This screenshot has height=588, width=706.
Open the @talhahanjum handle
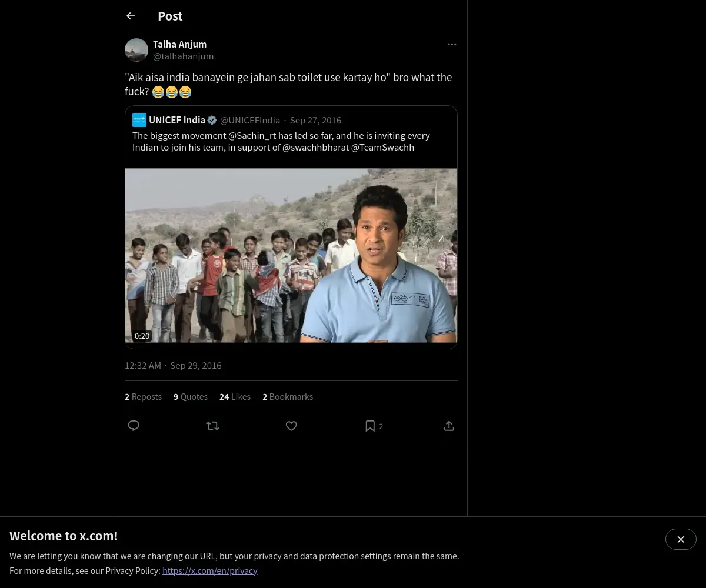point(183,56)
